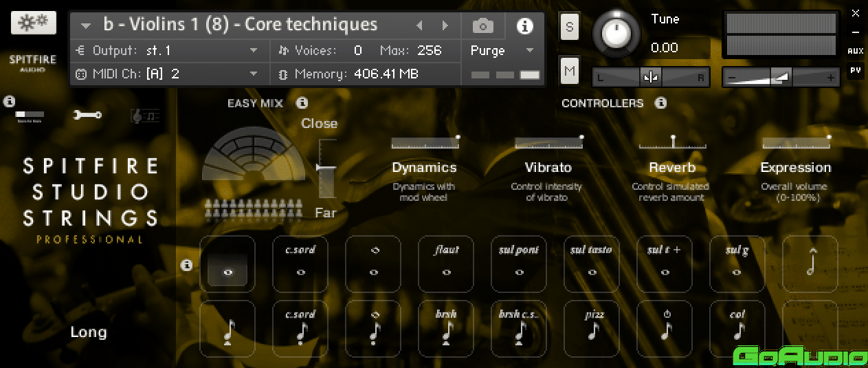Select the unlabeled short spiccato articulation
Screen dimensions: 868x368
pos(227,329)
